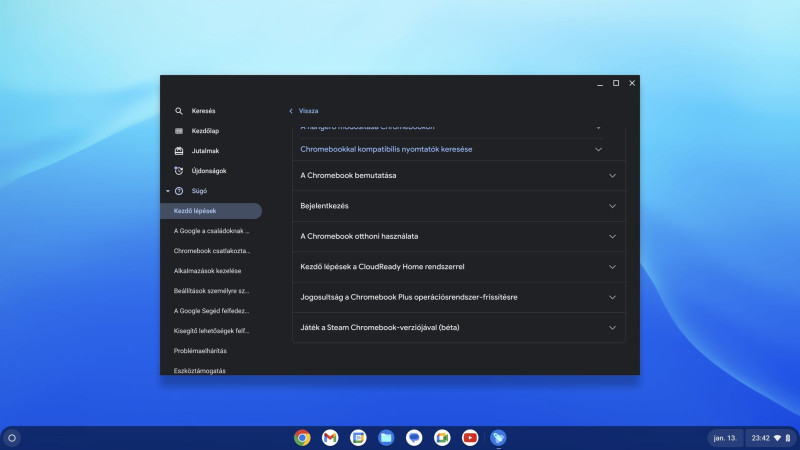The width and height of the screenshot is (800, 450).
Task: Click Kezdő lépések a CloudReady Home text
Action: pos(382,266)
